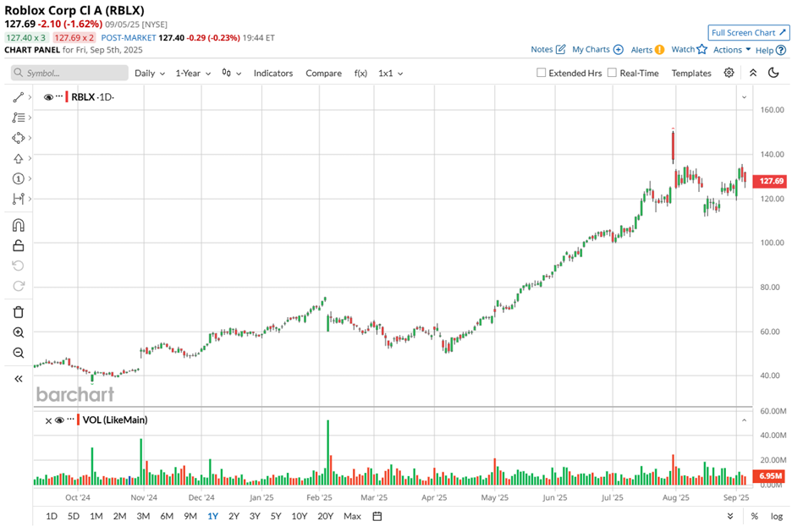Viewport: 792px width, 532px height.
Task: Toggle VOL indicator visibility eye
Action: 59,420
